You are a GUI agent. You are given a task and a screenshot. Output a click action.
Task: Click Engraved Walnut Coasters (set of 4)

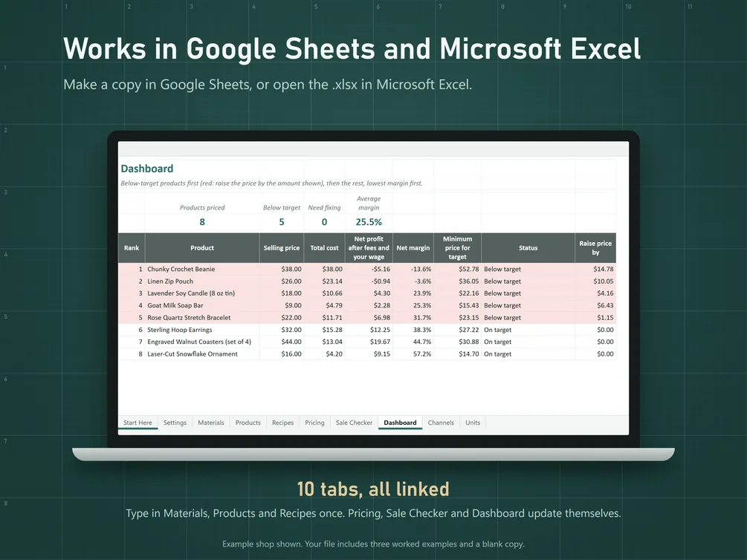(x=202, y=342)
